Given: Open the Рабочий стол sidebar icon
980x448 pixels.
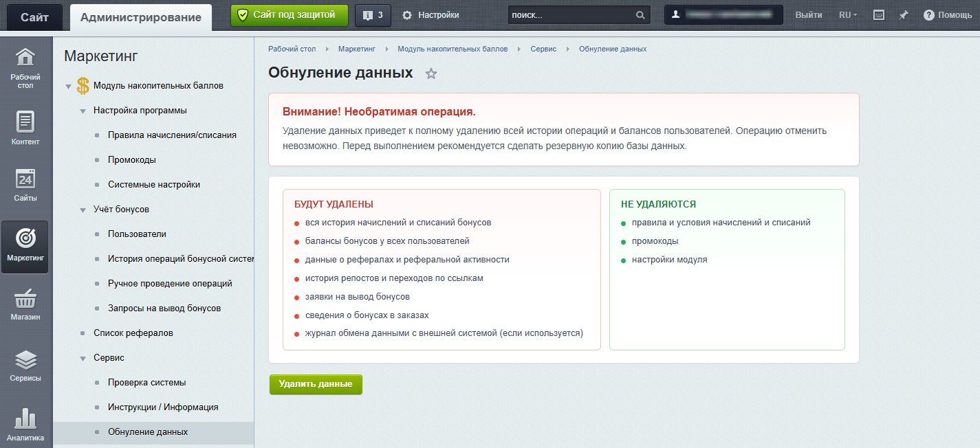Looking at the screenshot, I should (25, 69).
